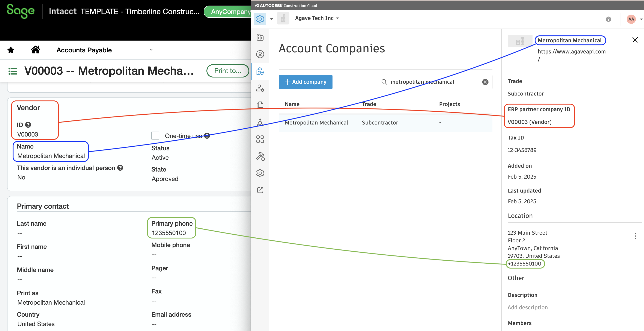Click the search magnifier icon
Viewport: 644px width, 331px height.
coord(384,82)
